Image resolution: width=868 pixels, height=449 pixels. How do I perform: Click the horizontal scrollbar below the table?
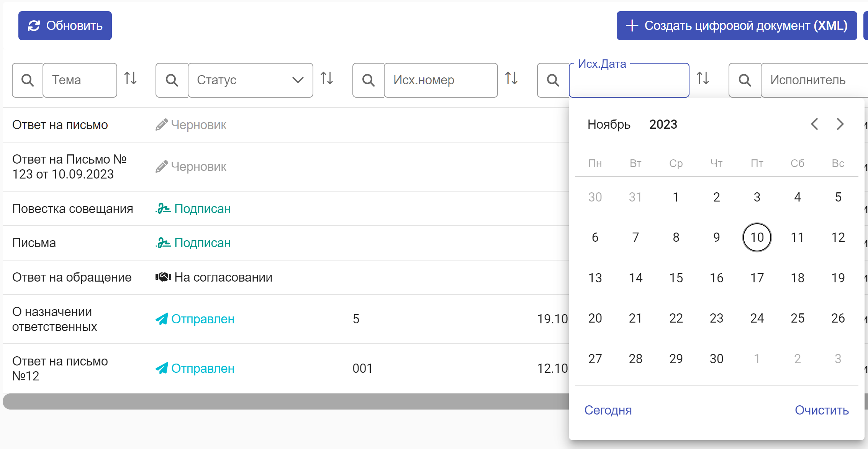tap(286, 401)
